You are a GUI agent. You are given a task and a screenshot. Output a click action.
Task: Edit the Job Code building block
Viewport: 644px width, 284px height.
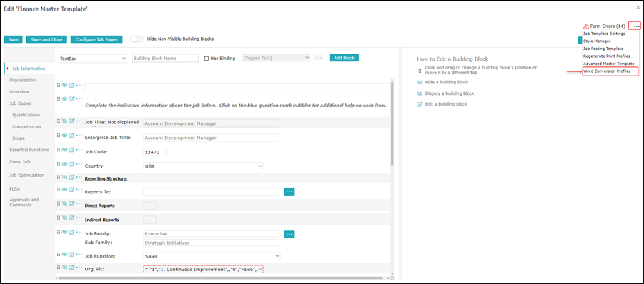point(71,150)
